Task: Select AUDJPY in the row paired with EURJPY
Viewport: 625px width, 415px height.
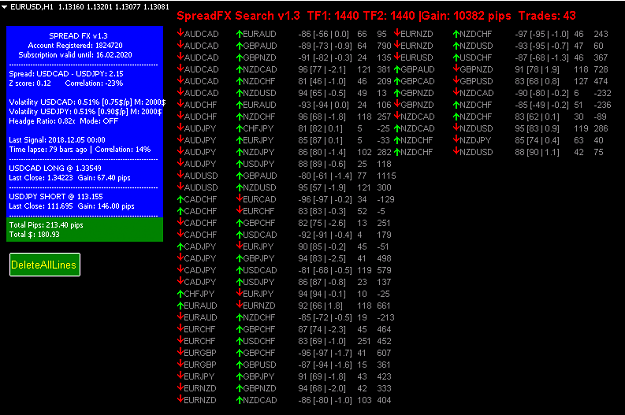Action: (x=200, y=140)
